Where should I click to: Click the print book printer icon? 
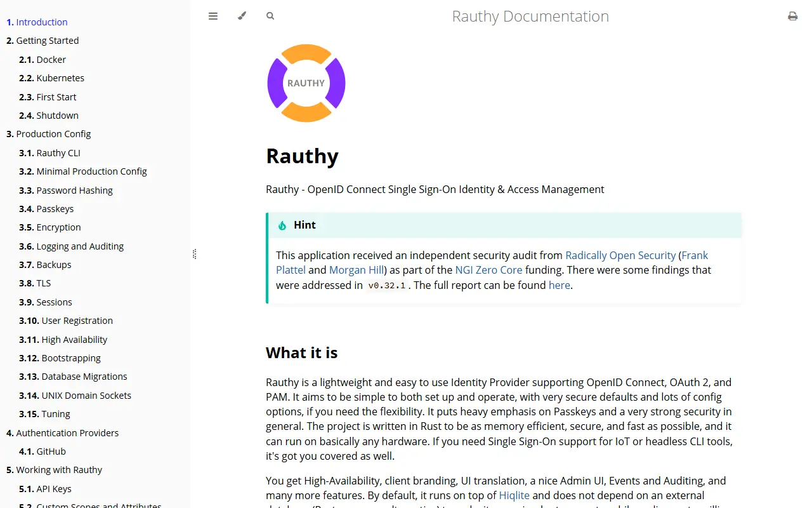[792, 16]
